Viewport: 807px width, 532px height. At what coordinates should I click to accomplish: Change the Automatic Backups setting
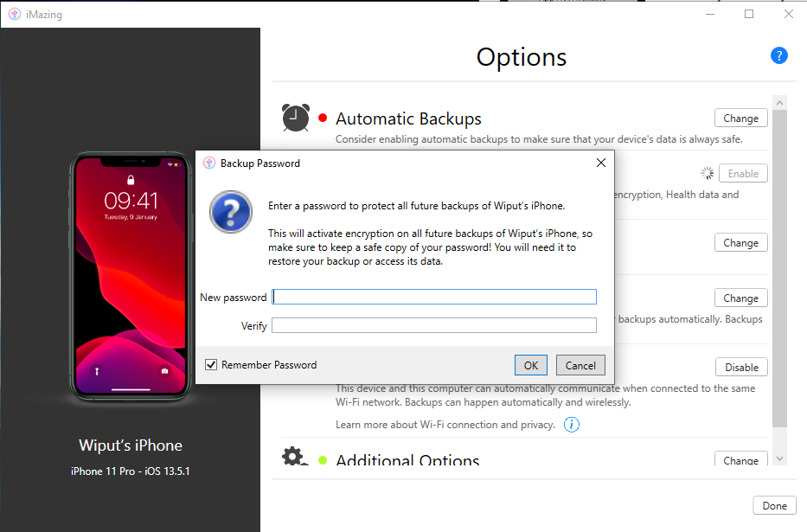click(x=740, y=118)
